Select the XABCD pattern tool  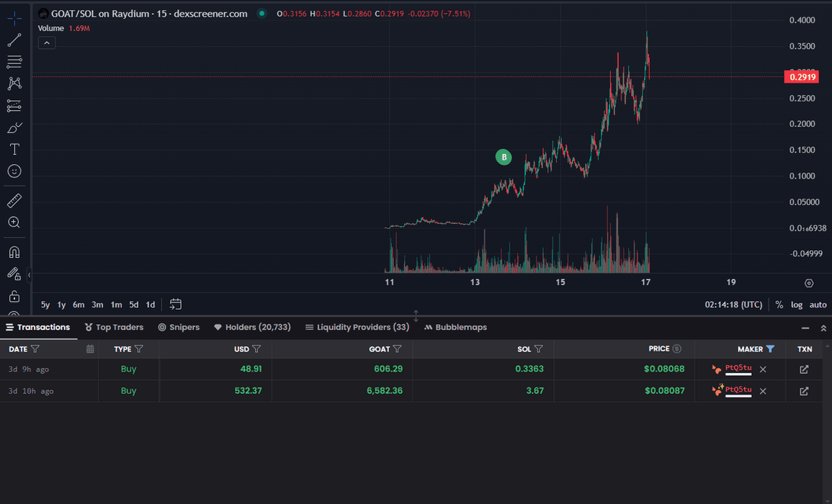pos(14,84)
